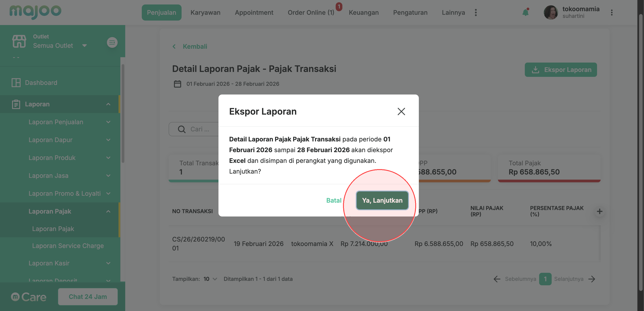Click the tokoomamia profile avatar
The height and width of the screenshot is (311, 644).
[x=551, y=13]
